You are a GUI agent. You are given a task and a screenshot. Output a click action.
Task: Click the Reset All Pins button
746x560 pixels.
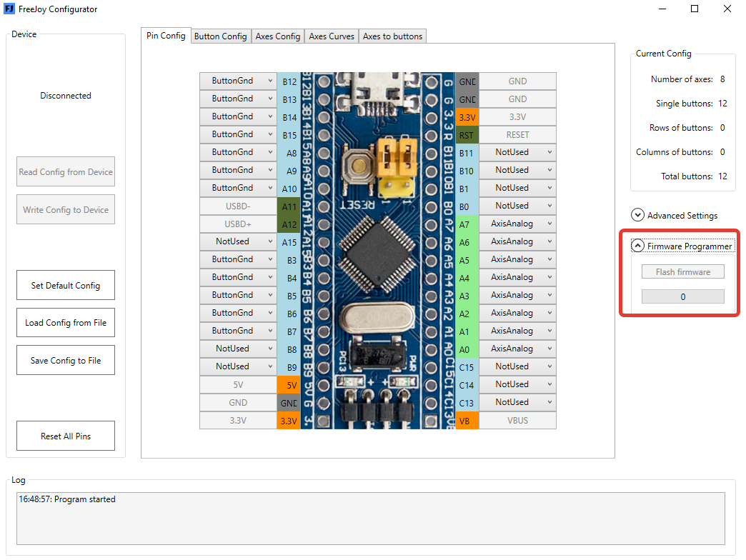tap(66, 436)
